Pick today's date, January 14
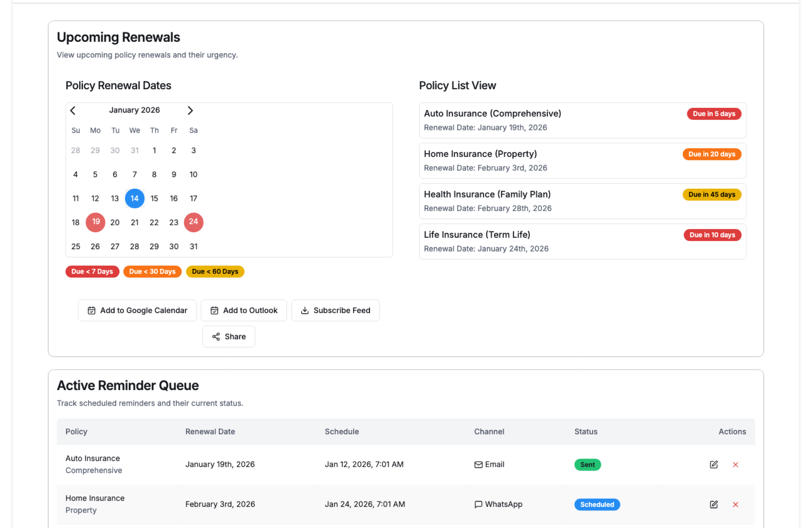 (134, 198)
